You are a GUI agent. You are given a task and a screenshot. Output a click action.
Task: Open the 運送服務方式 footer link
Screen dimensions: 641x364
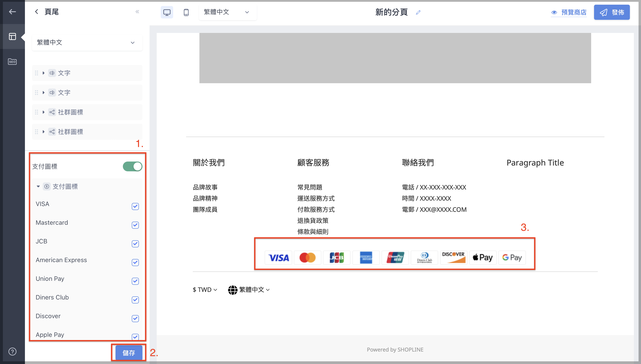coord(316,198)
